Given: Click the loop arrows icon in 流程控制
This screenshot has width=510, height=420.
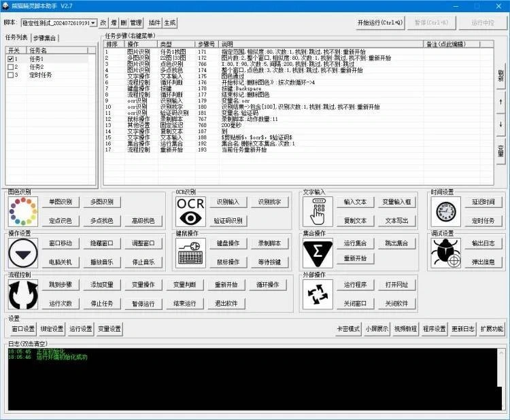Looking at the screenshot, I should 20,294.
